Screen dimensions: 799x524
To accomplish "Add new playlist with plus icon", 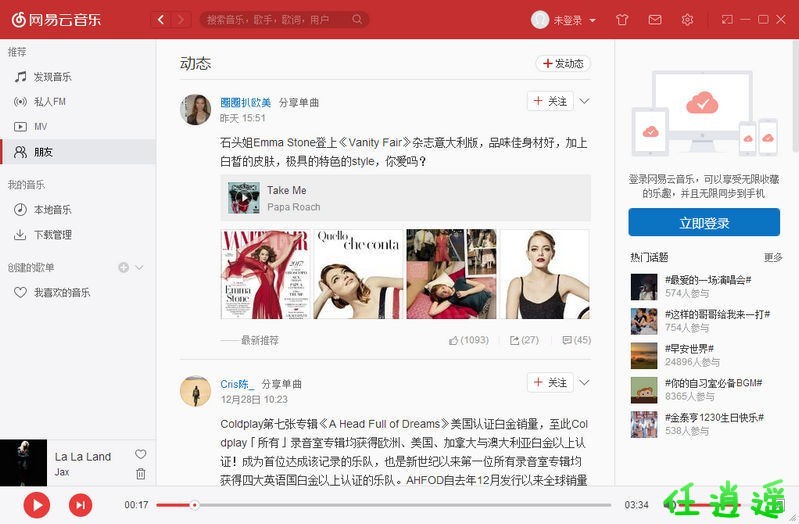I will click(x=123, y=268).
